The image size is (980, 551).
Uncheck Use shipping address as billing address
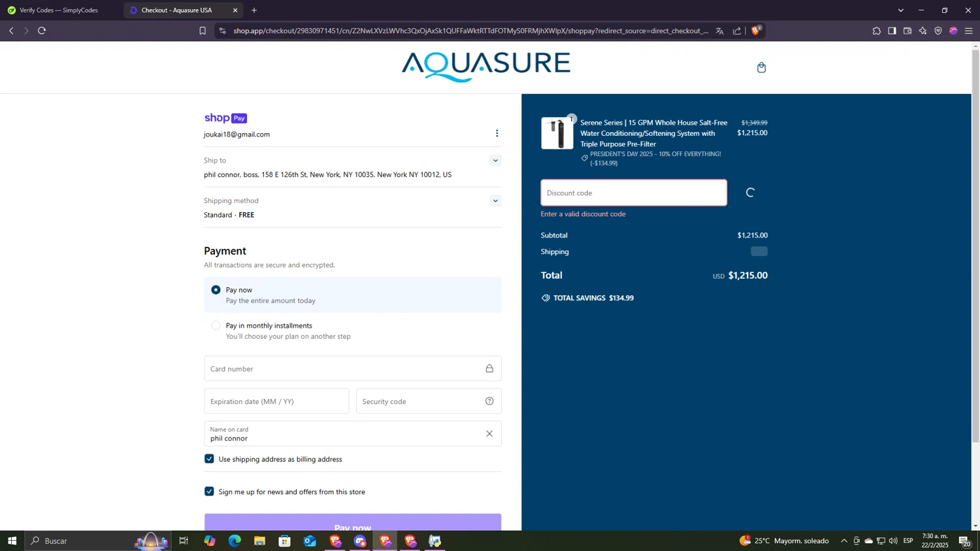(x=209, y=459)
